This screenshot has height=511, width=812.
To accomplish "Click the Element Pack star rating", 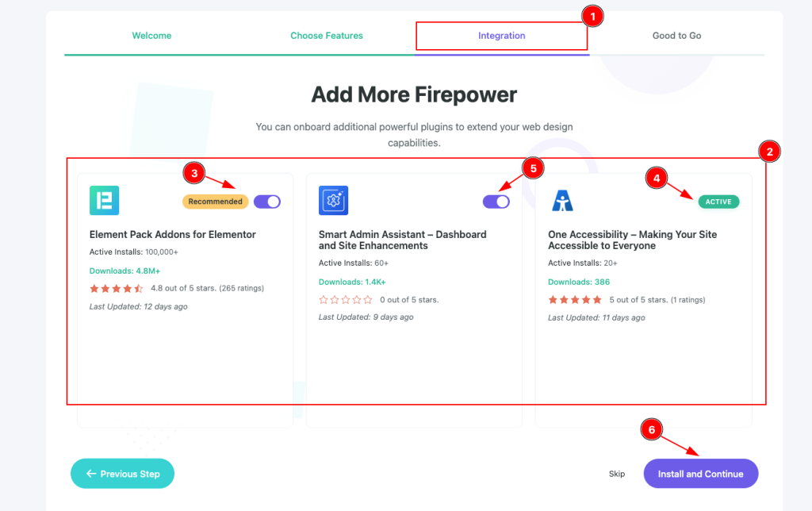I will coord(117,288).
